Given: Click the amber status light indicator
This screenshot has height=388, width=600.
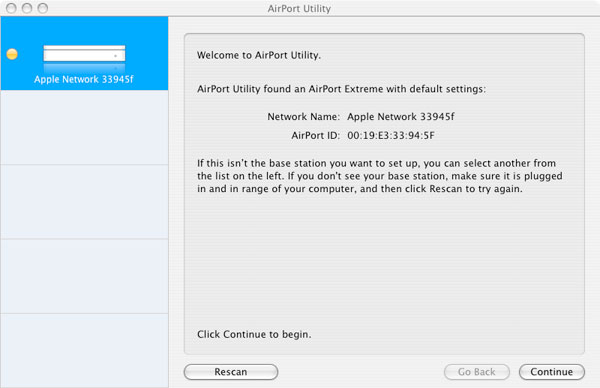Looking at the screenshot, I should pos(12,54).
